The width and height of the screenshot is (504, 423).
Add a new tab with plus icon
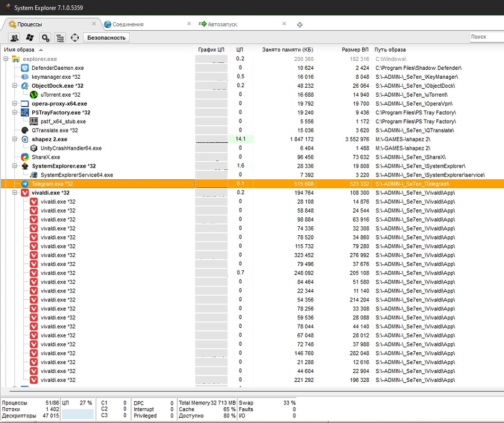pos(299,24)
